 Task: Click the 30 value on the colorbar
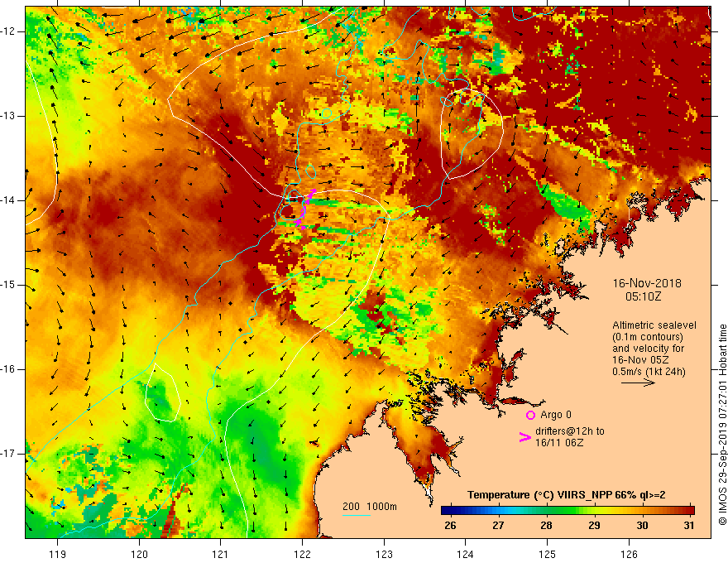point(642,526)
